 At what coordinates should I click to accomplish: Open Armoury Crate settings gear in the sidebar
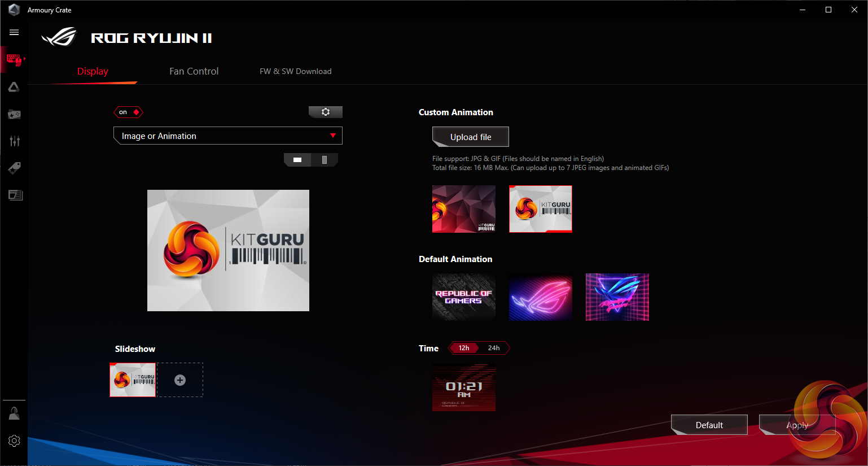tap(14, 441)
